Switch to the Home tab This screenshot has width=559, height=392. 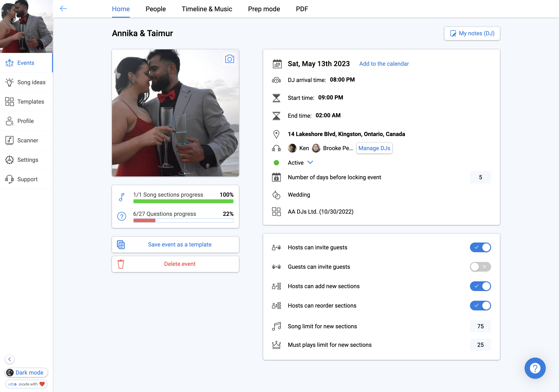pos(121,9)
